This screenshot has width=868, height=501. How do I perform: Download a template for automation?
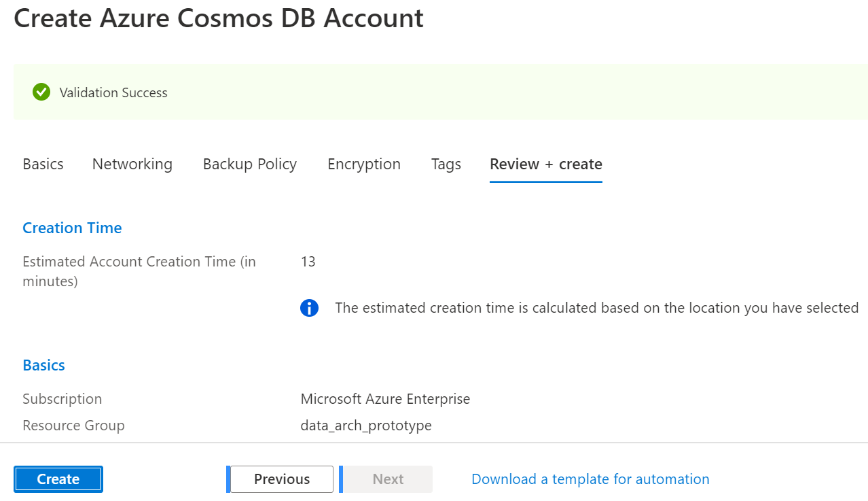[590, 479]
